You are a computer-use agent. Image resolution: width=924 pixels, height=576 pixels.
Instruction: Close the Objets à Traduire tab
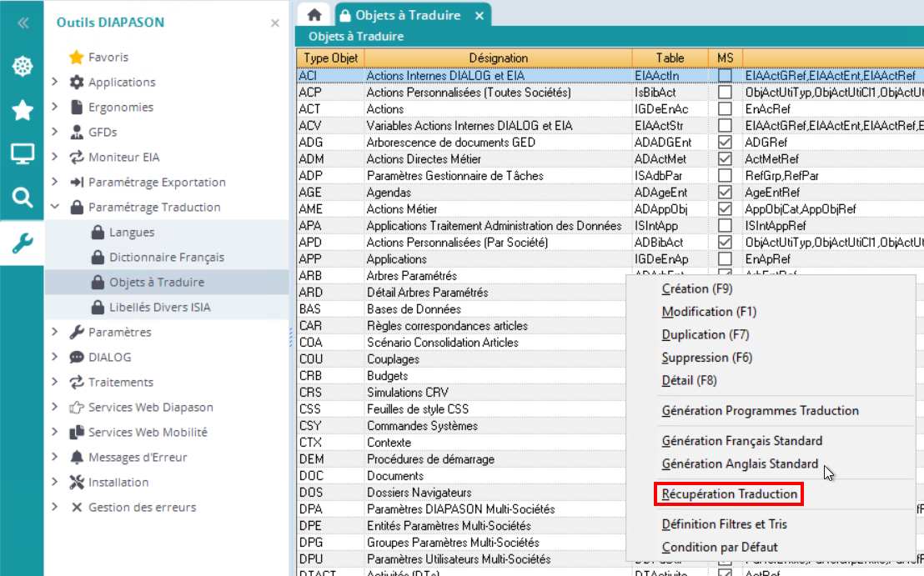(x=479, y=16)
